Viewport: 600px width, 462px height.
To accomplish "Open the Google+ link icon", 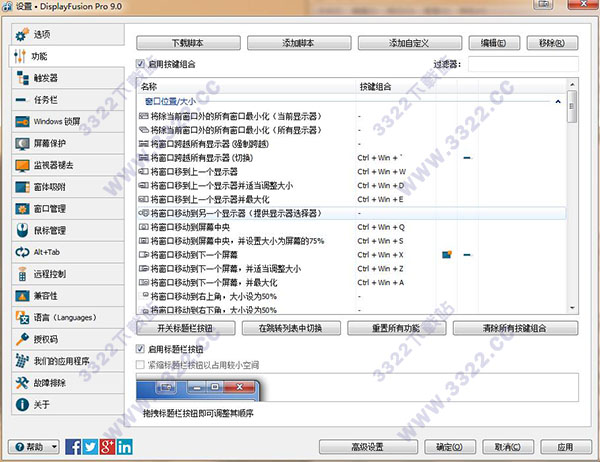I will coord(108,447).
